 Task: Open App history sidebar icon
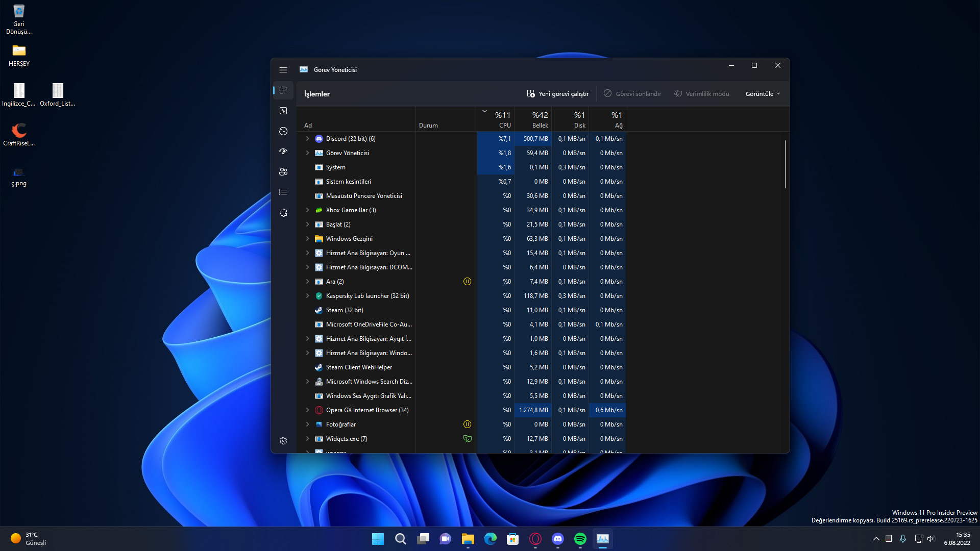(x=283, y=131)
